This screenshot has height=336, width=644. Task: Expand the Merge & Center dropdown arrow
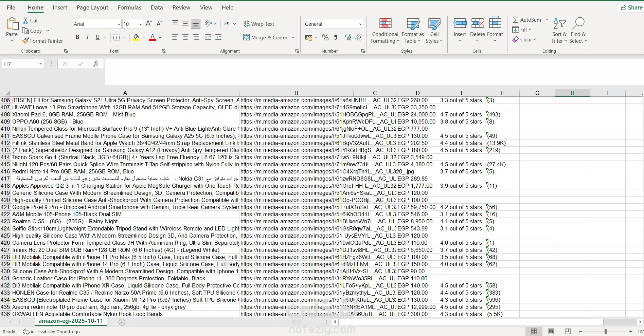point(293,38)
